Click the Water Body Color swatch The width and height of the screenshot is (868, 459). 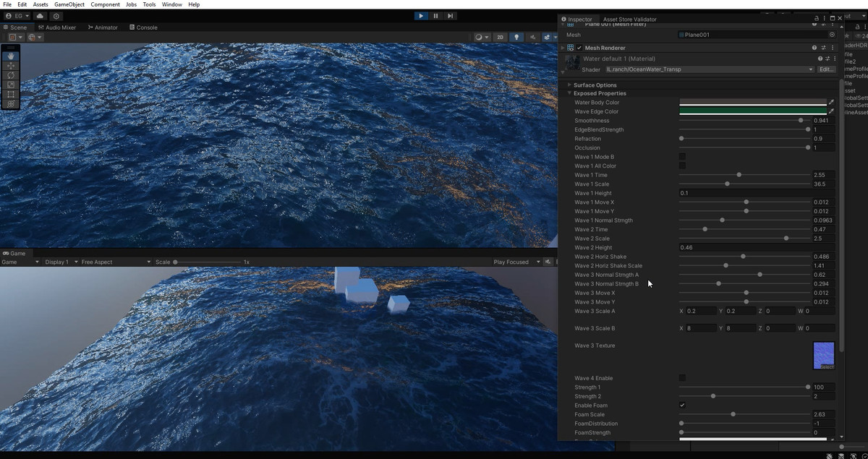(x=753, y=103)
